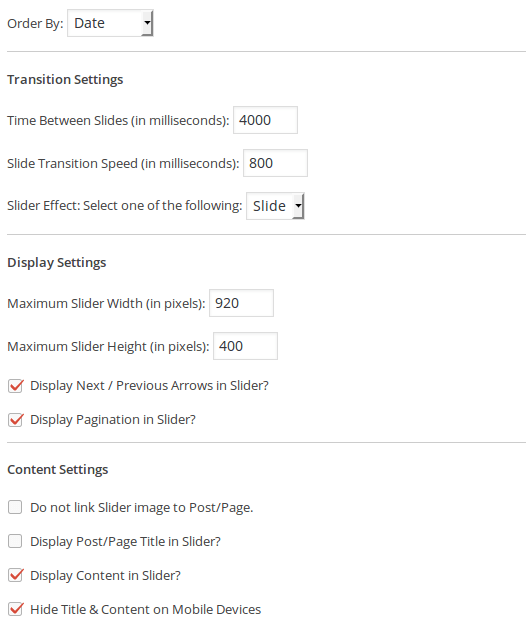The image size is (526, 625).
Task: Untick the Display Content in Slider checkbox
Action: tap(16, 576)
